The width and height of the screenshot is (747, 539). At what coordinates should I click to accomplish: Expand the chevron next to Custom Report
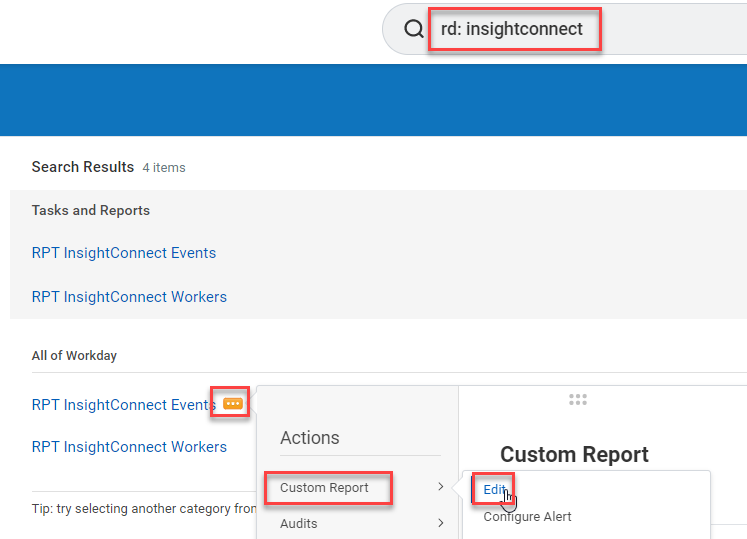(441, 488)
